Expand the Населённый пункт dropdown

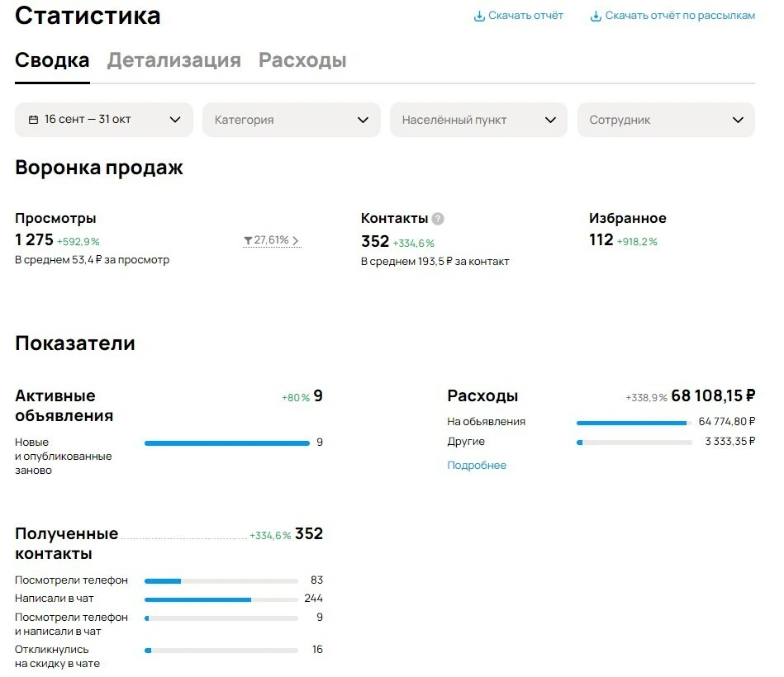(x=478, y=120)
